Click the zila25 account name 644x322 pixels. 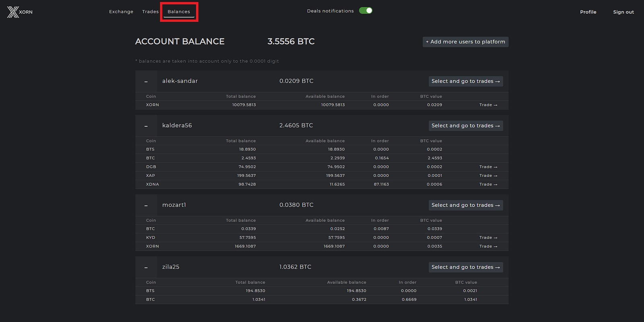[171, 267]
